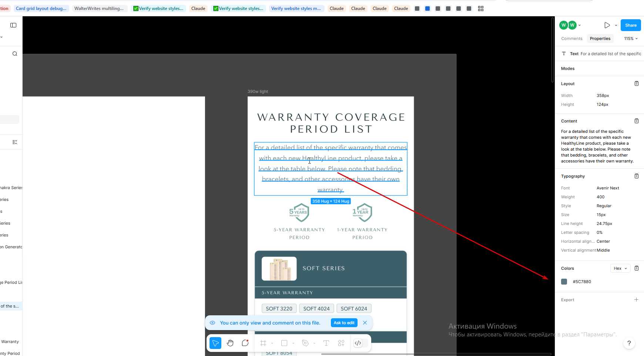Image resolution: width=644 pixels, height=356 pixels.
Task: Click the eye icon in view-only banner
Action: [212, 323]
